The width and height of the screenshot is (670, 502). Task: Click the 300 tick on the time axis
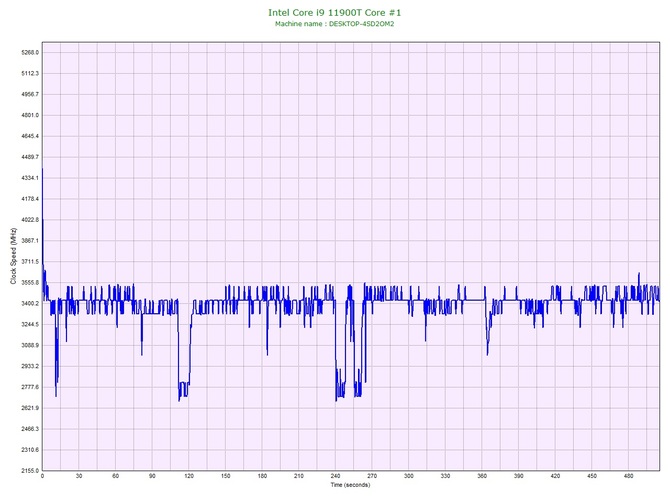409,476
